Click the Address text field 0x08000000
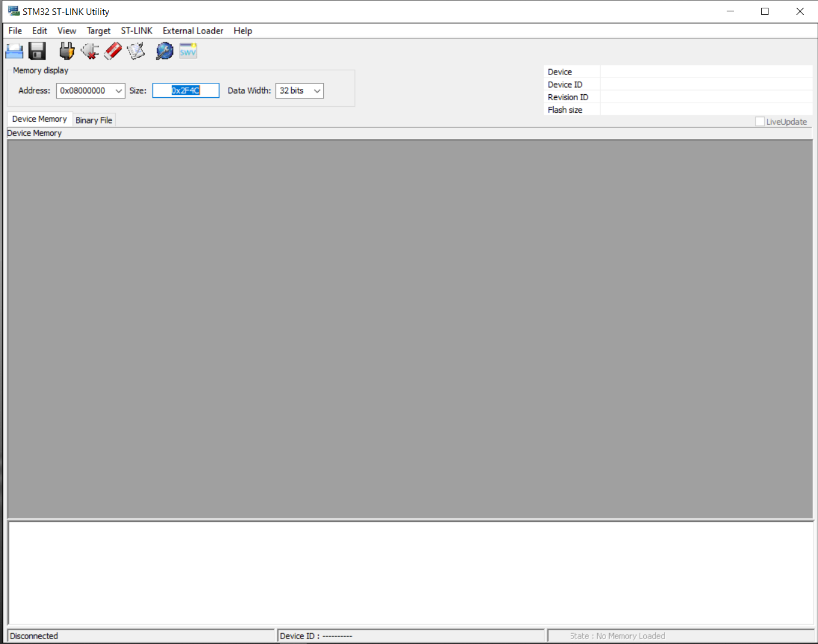 (x=85, y=91)
